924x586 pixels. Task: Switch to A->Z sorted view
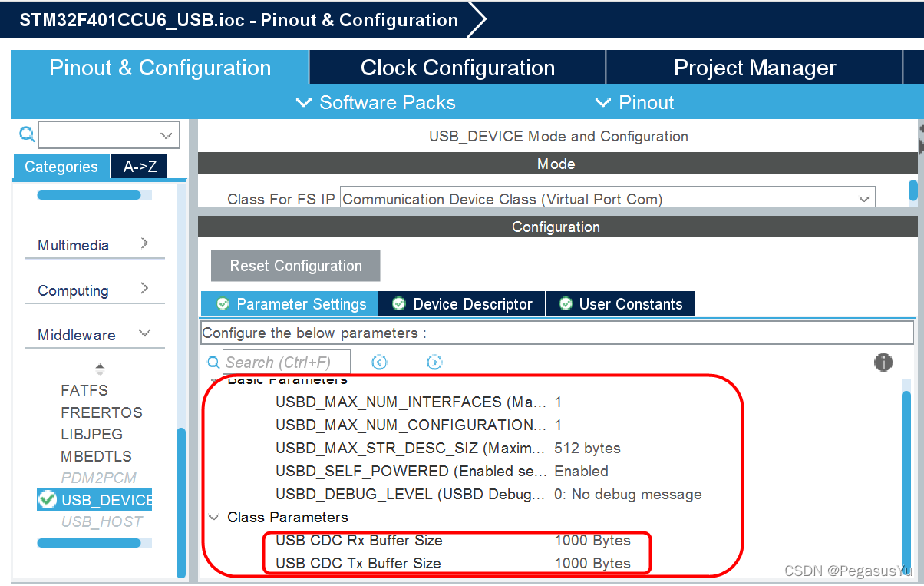[140, 167]
